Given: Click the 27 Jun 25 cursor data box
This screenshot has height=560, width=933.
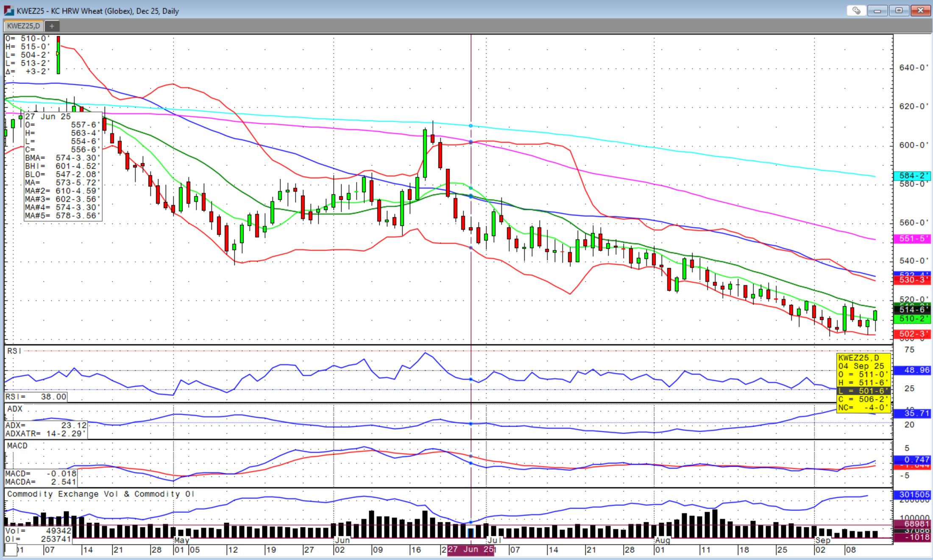Looking at the screenshot, I should 63,166.
